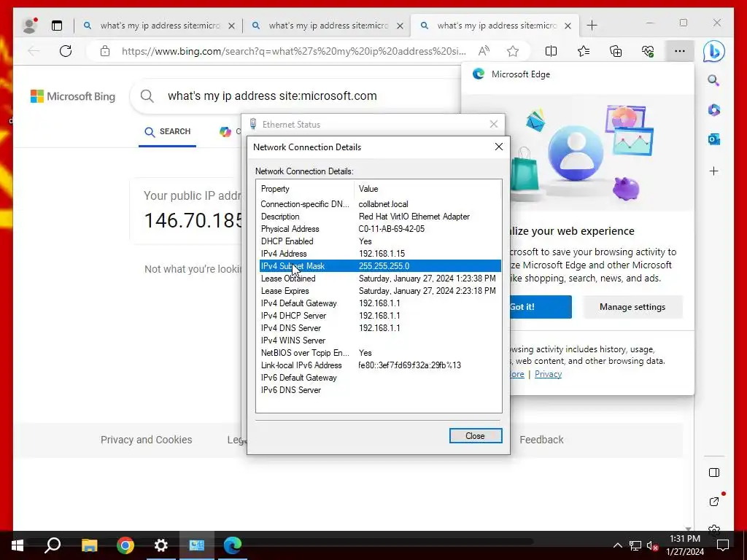Open the Edge profile icon

pos(30,26)
